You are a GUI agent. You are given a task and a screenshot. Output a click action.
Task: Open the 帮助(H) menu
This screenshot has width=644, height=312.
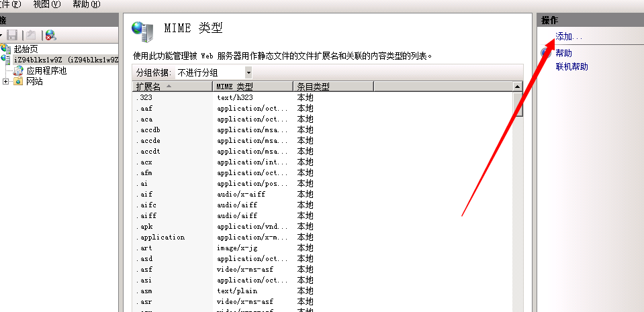click(86, 5)
